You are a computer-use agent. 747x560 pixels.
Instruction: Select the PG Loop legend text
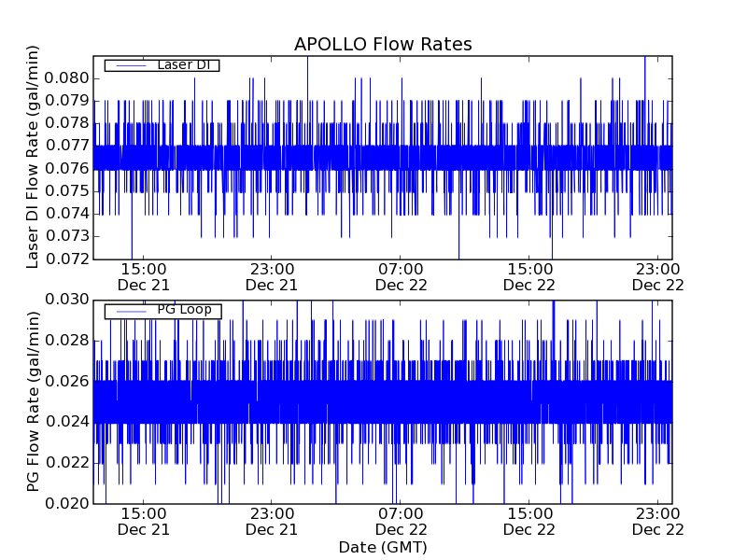(183, 310)
